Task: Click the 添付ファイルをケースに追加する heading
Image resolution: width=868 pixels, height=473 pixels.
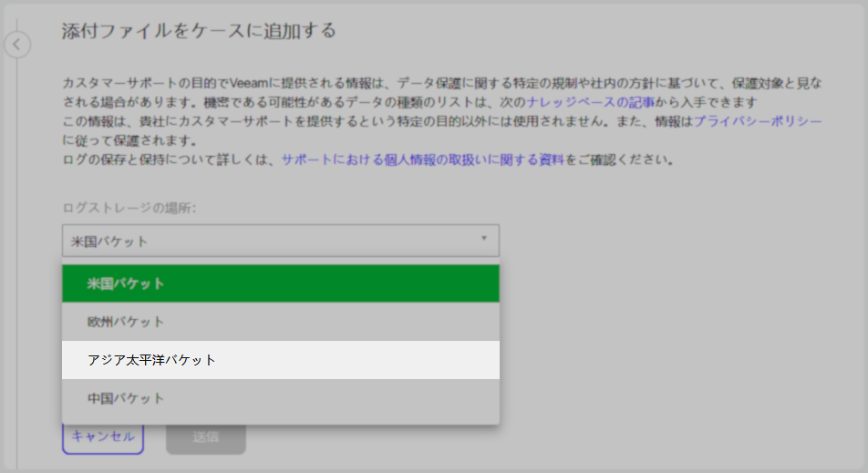Action: [x=199, y=32]
